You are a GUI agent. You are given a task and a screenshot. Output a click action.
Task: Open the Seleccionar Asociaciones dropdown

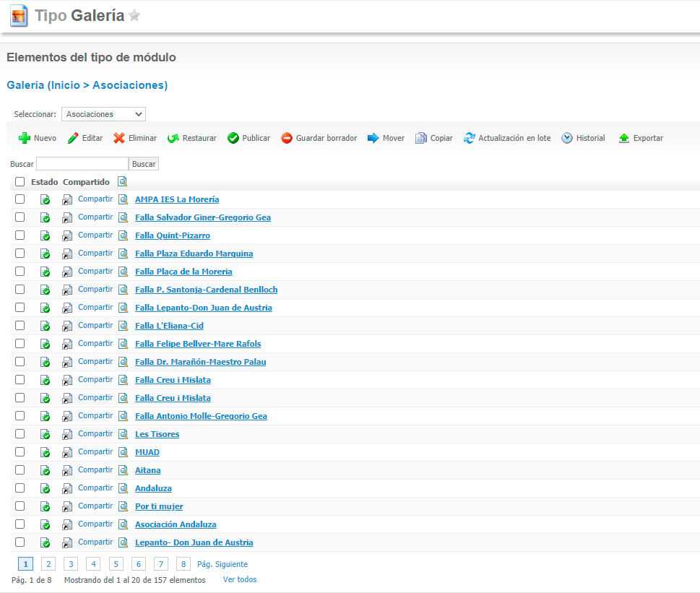[x=103, y=114]
